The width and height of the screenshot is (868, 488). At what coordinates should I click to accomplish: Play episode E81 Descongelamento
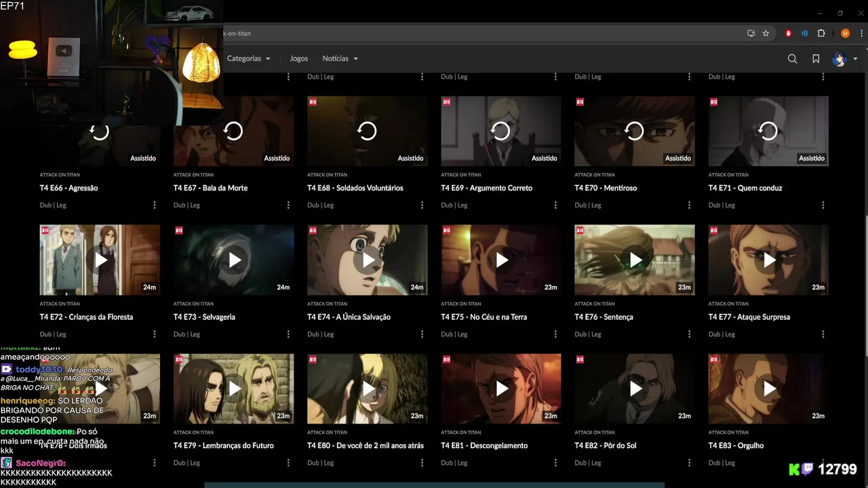500,389
